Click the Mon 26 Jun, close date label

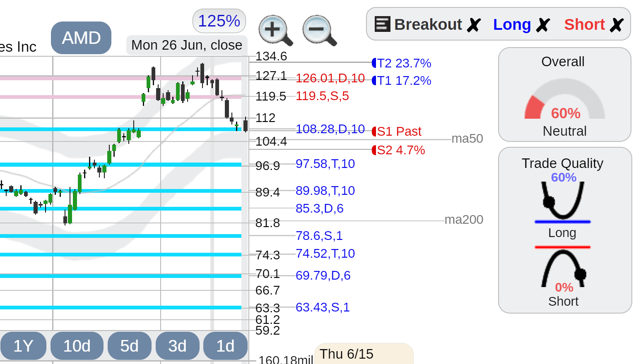pos(187,45)
